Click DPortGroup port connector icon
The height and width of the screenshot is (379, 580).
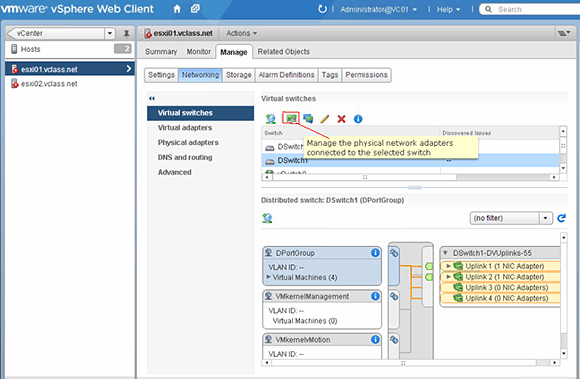[394, 253]
